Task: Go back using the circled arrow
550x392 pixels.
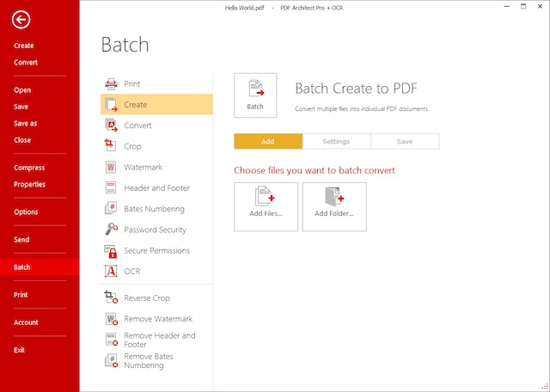Action: tap(21, 20)
